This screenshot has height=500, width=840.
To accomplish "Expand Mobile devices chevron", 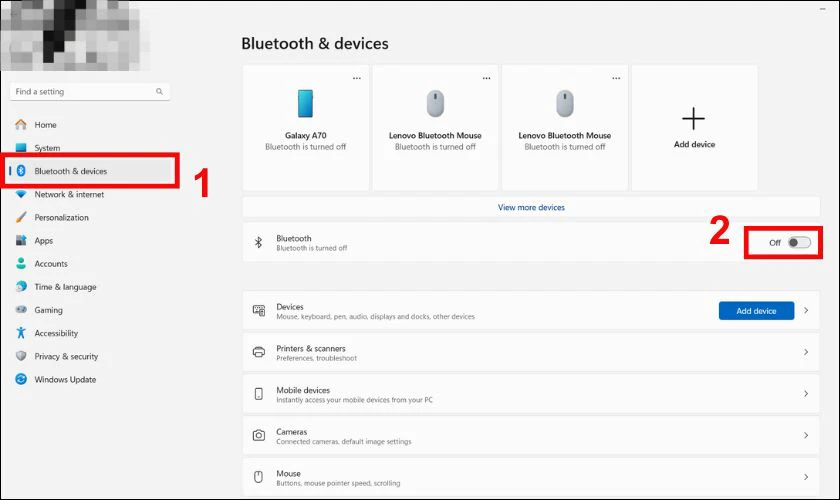I will click(806, 394).
